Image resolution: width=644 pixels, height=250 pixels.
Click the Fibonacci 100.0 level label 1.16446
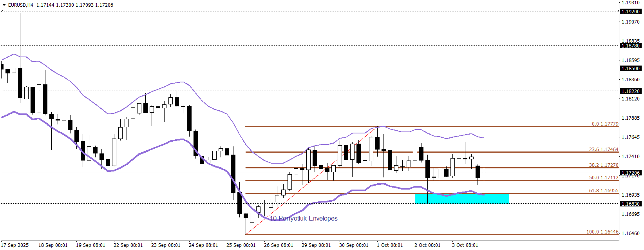[602, 232]
